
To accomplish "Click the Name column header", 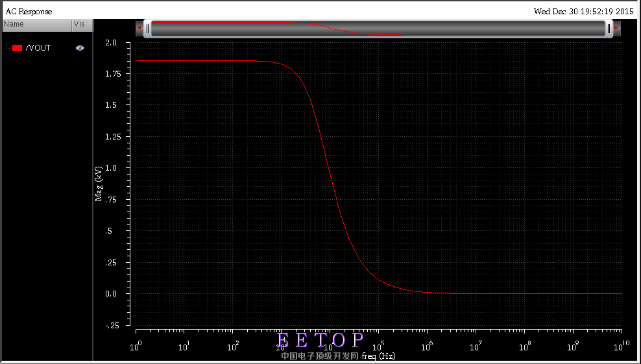I will [37, 25].
